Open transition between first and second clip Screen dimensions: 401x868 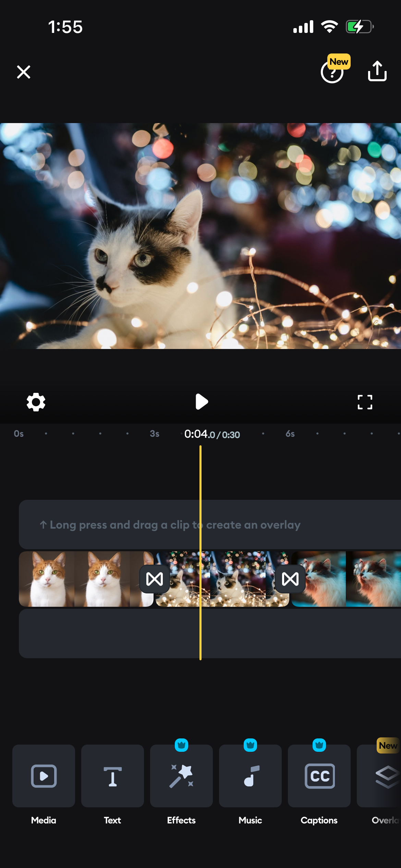point(155,579)
